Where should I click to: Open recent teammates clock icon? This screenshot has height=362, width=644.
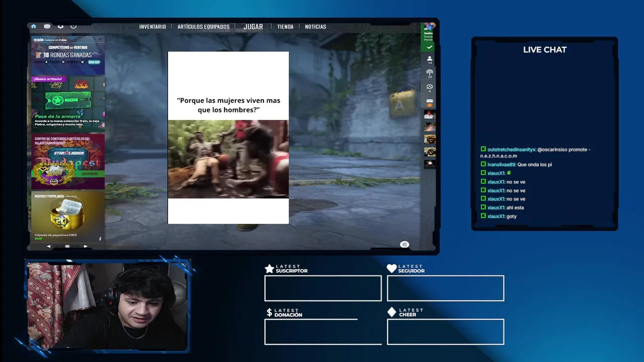point(429,88)
